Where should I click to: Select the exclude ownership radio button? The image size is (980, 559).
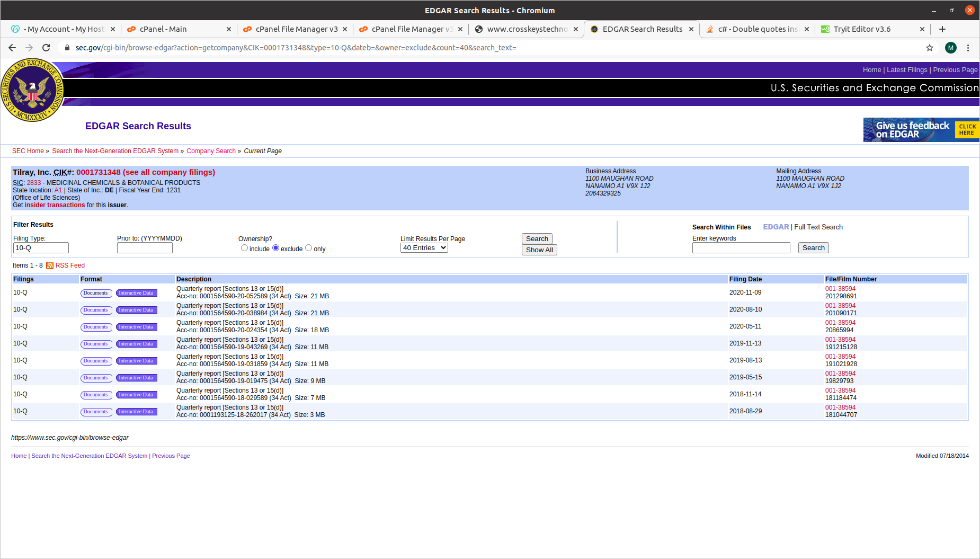click(x=275, y=248)
